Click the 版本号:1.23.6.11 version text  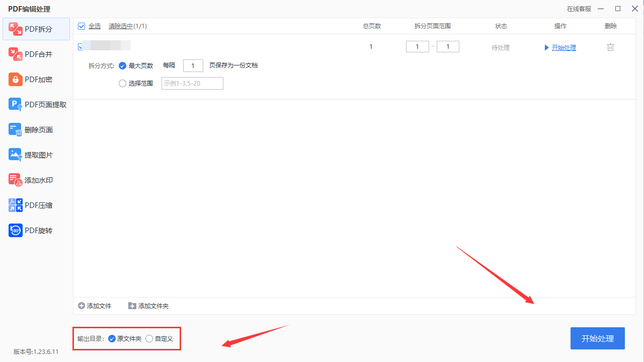36,352
